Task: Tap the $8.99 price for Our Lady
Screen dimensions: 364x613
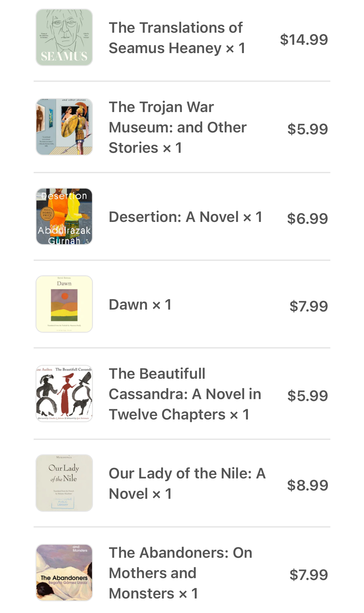Action: tap(307, 486)
